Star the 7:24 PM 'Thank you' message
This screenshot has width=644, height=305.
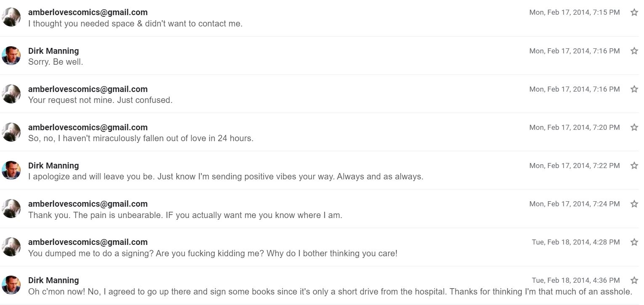point(634,204)
